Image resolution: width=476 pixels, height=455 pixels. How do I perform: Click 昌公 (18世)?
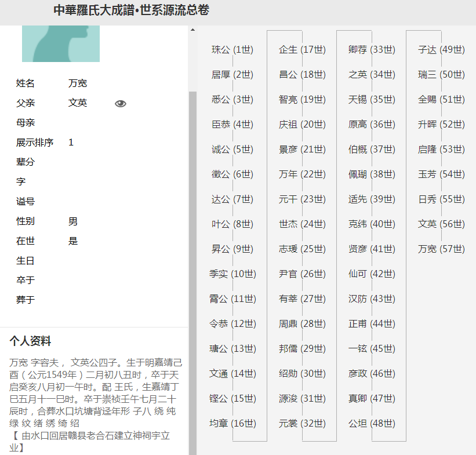pyautogui.click(x=303, y=74)
